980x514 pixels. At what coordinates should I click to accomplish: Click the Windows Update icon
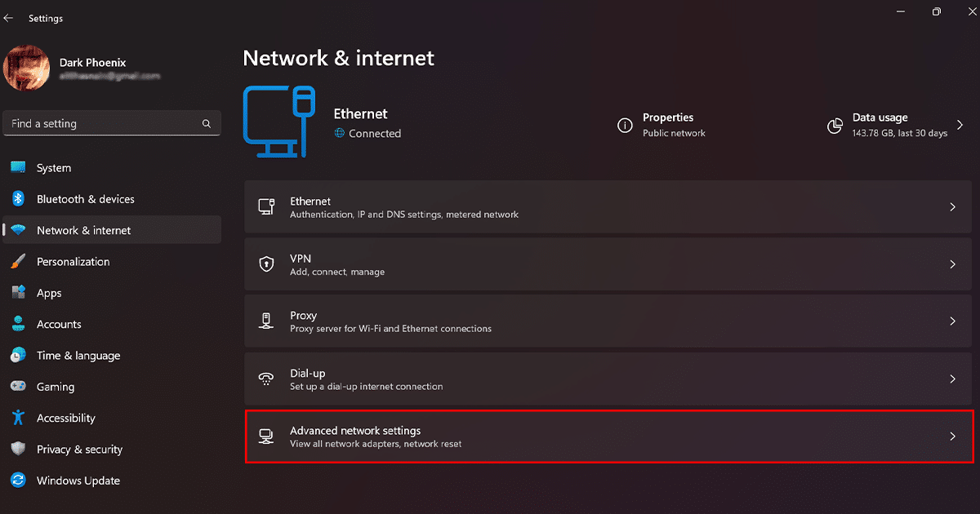19,481
